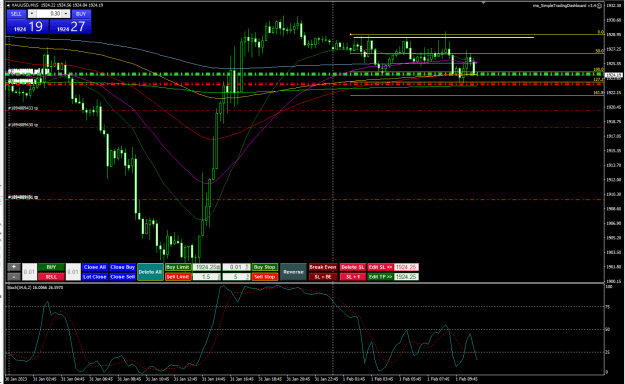Select the white horizontal trendline above the candles

(444, 37)
